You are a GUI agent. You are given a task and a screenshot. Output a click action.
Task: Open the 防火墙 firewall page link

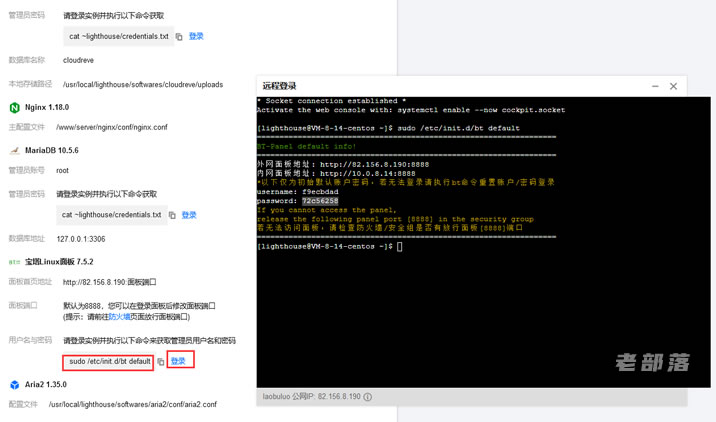coord(120,316)
